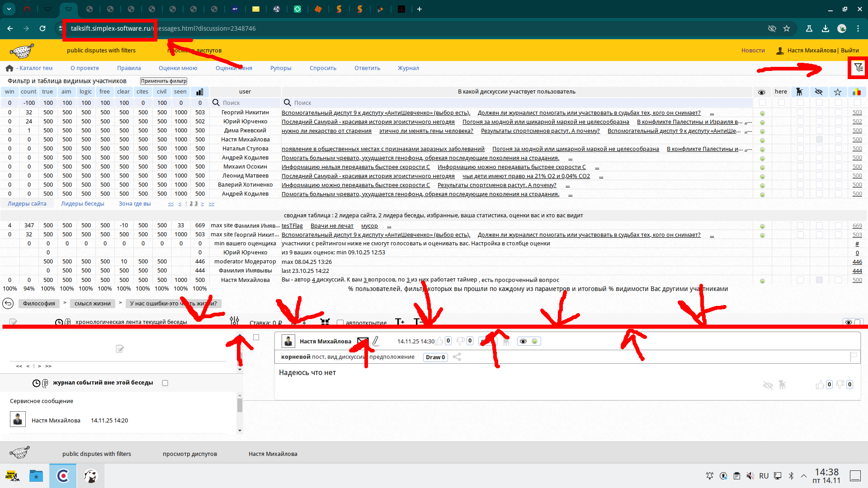Tick the checkbox left of the post
Screen dimensions: 868x488
coord(256,338)
